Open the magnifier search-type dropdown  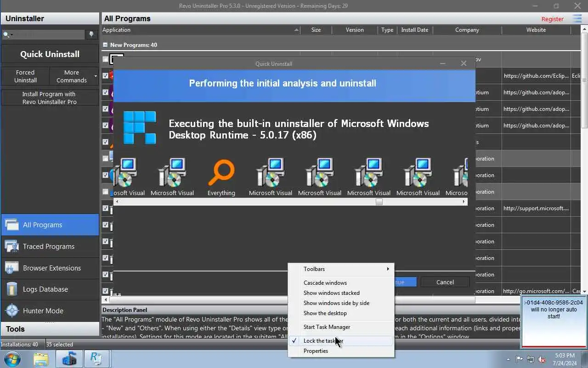point(8,34)
